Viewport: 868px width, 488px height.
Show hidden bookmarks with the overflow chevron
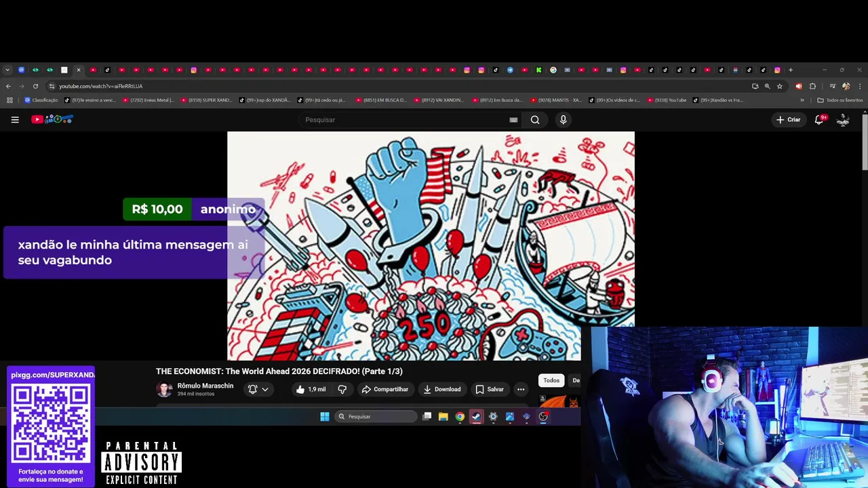pos(802,100)
